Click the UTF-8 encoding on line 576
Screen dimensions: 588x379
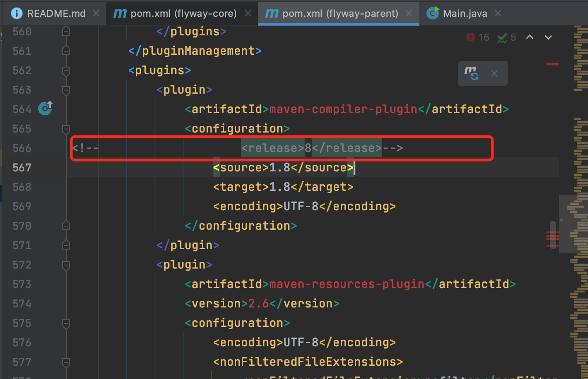[x=301, y=342]
